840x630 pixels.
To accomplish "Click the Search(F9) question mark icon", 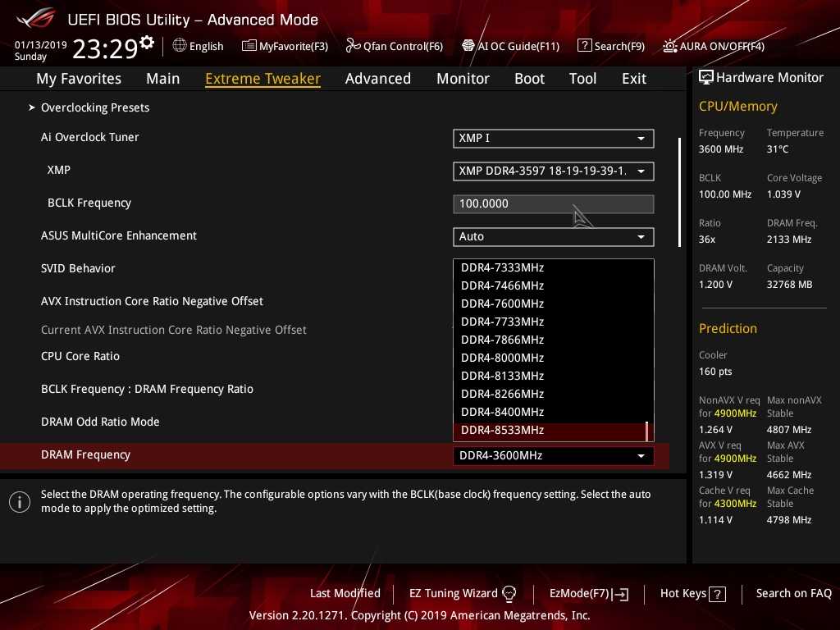I will pyautogui.click(x=584, y=46).
